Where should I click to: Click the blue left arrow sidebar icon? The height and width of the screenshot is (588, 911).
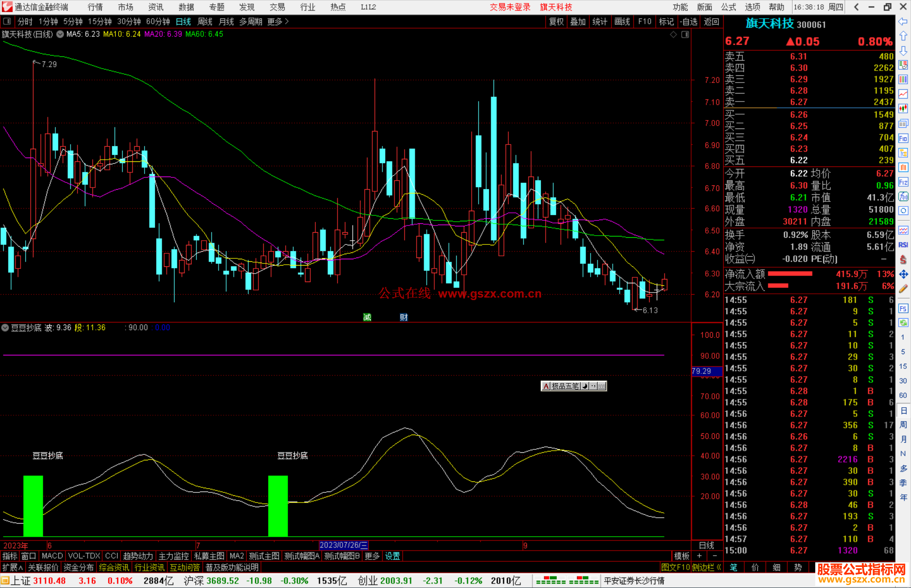pyautogui.click(x=903, y=21)
